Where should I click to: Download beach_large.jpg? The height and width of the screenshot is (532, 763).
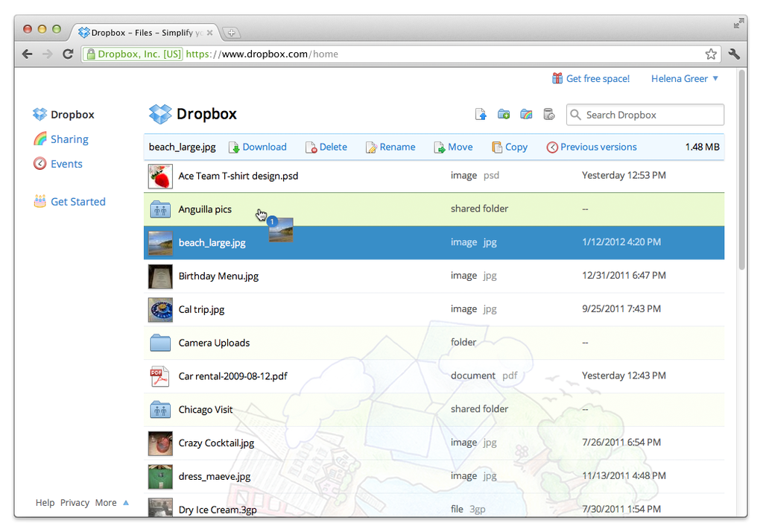click(x=257, y=147)
